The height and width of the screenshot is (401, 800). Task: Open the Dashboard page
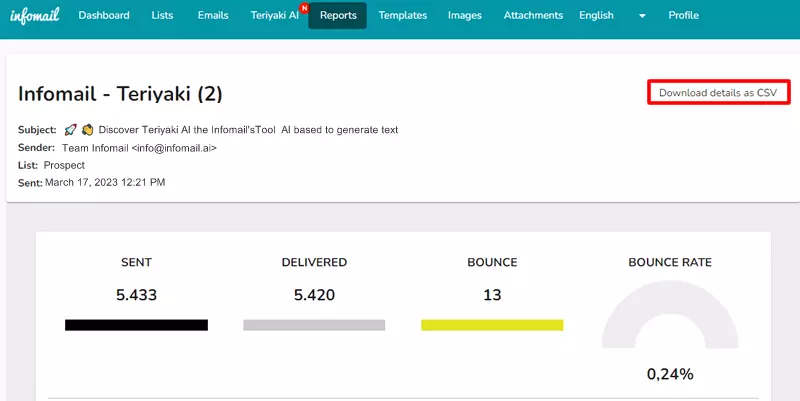click(104, 15)
